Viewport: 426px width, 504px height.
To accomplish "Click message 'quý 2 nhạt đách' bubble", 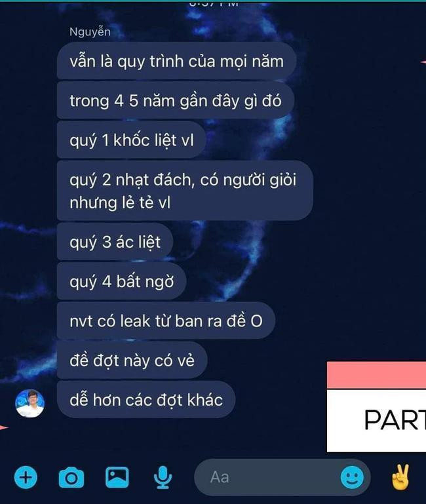I will pyautogui.click(x=185, y=191).
